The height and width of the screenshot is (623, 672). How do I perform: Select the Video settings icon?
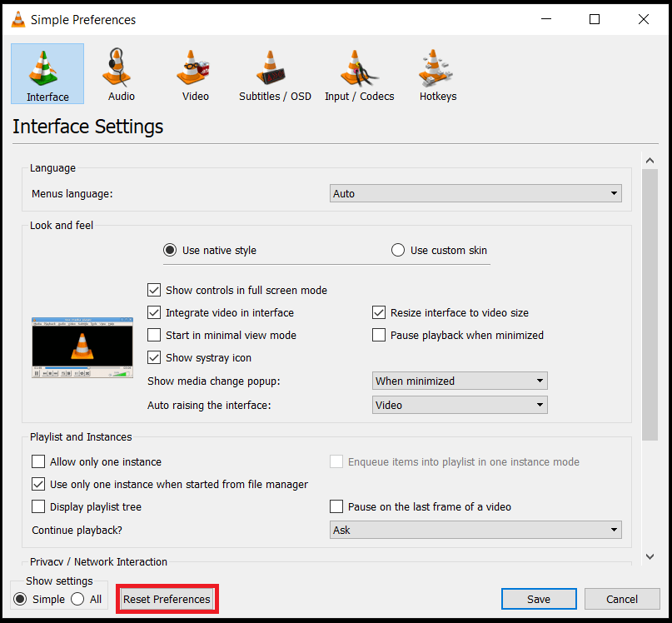pos(194,73)
